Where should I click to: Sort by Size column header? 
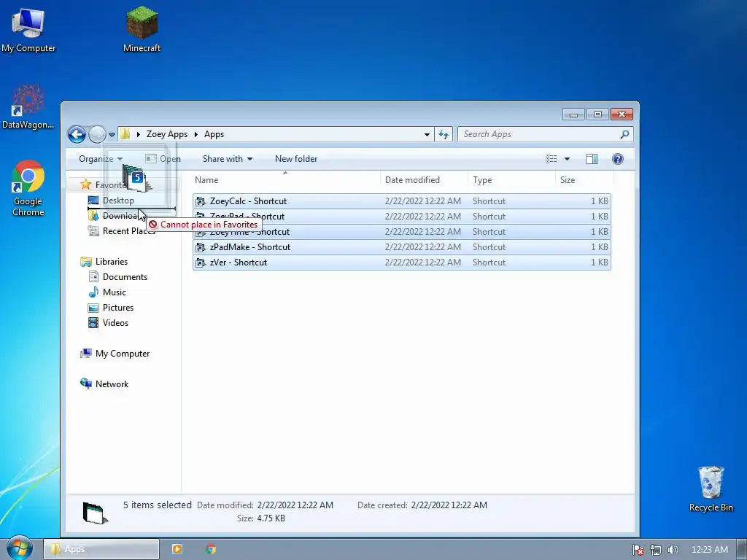coord(584,180)
